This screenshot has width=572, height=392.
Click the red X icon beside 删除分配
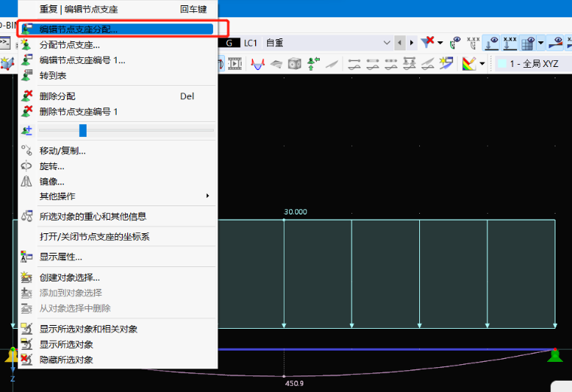click(x=26, y=96)
